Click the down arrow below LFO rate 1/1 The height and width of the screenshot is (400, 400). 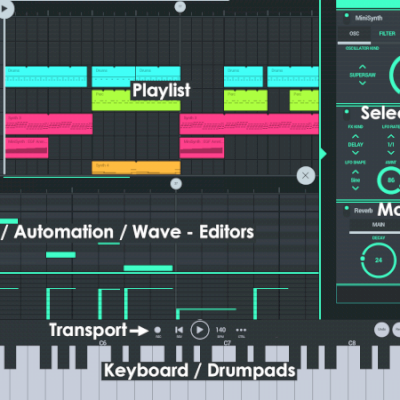(x=391, y=153)
